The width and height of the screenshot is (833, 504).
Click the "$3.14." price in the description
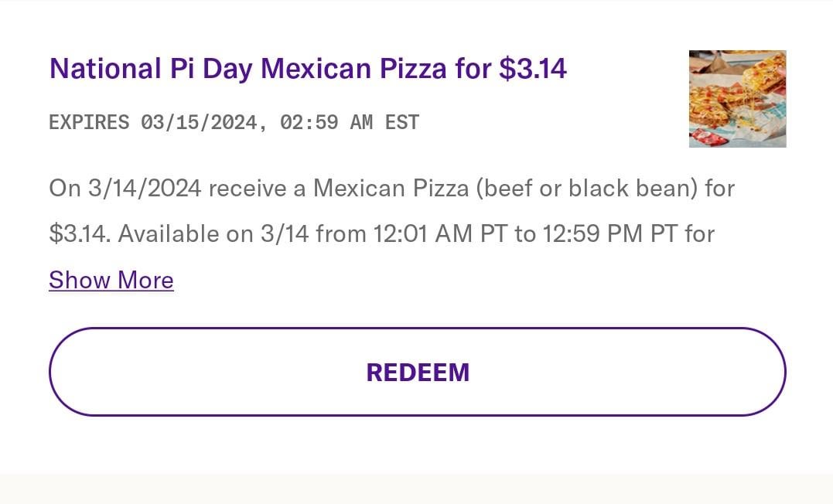(x=80, y=233)
